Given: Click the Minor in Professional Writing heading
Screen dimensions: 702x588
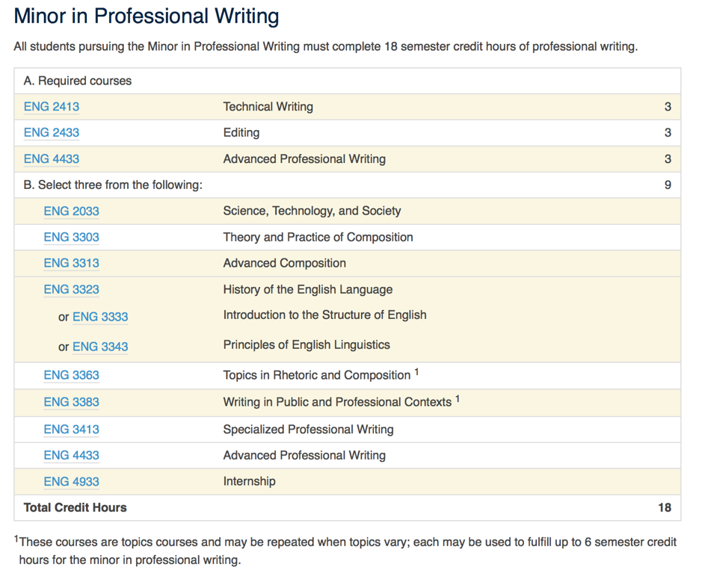Looking at the screenshot, I should coord(147,16).
